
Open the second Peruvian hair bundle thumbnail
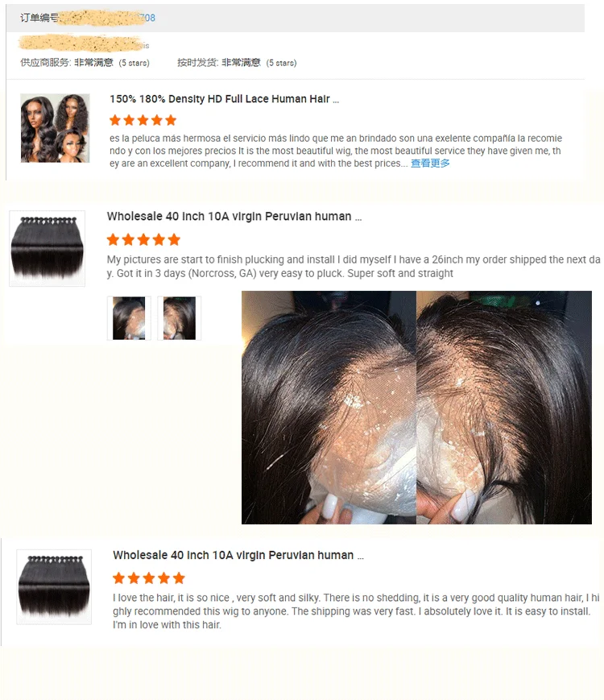pos(54,586)
